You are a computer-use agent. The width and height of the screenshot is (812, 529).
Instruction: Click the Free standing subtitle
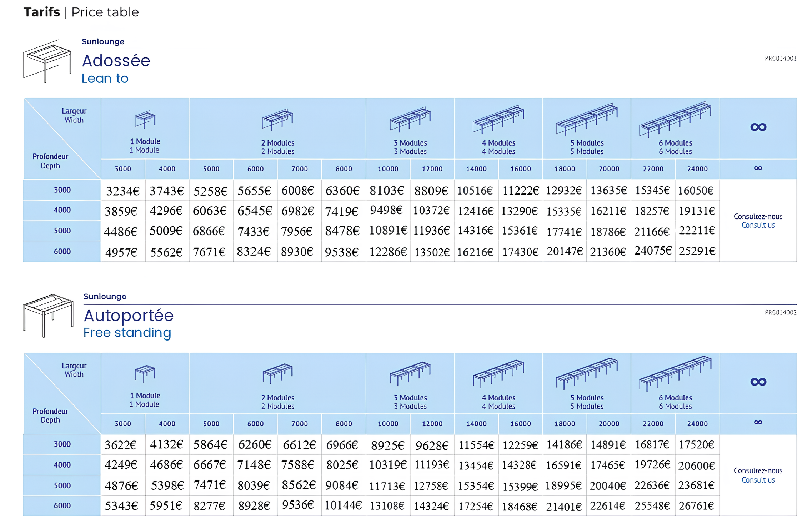[x=127, y=333]
